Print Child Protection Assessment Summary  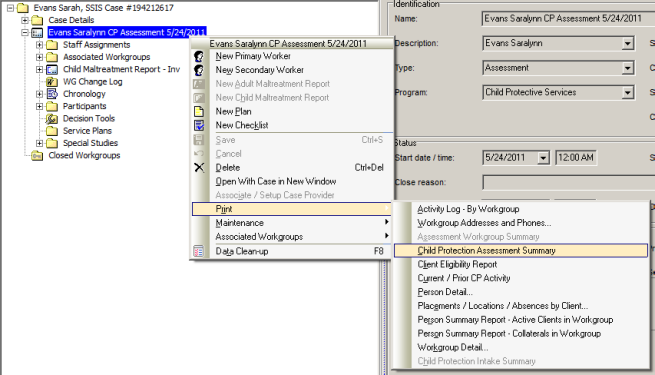click(521, 251)
